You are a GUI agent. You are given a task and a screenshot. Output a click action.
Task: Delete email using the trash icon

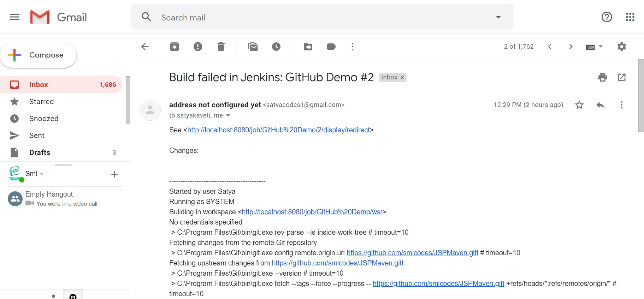(221, 47)
